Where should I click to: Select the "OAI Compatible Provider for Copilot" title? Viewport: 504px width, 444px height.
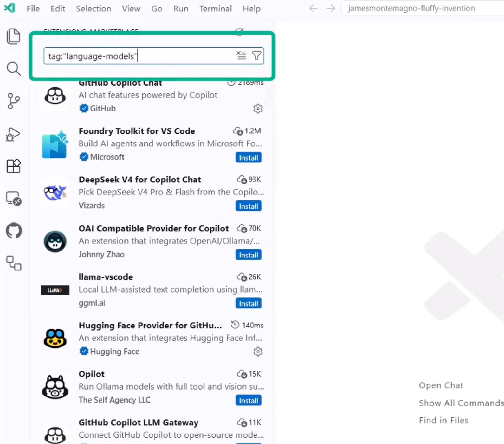[x=153, y=228]
